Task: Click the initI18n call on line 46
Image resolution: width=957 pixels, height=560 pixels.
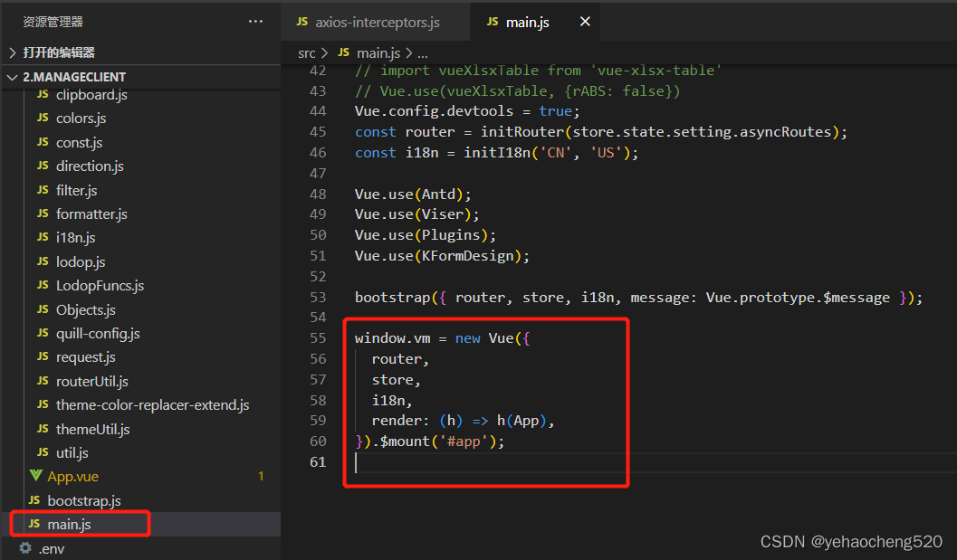Action: tap(497, 153)
